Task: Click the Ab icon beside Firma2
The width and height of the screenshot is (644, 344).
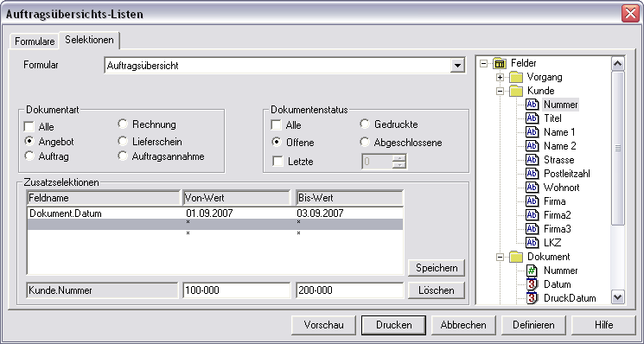Action: [532, 215]
